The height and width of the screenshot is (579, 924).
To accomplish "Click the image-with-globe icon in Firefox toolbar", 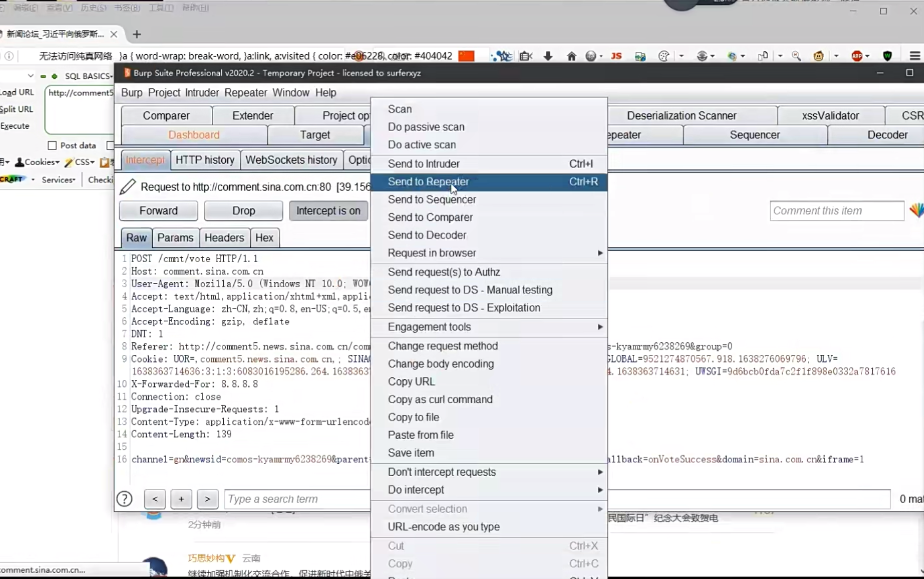I will 640,56.
